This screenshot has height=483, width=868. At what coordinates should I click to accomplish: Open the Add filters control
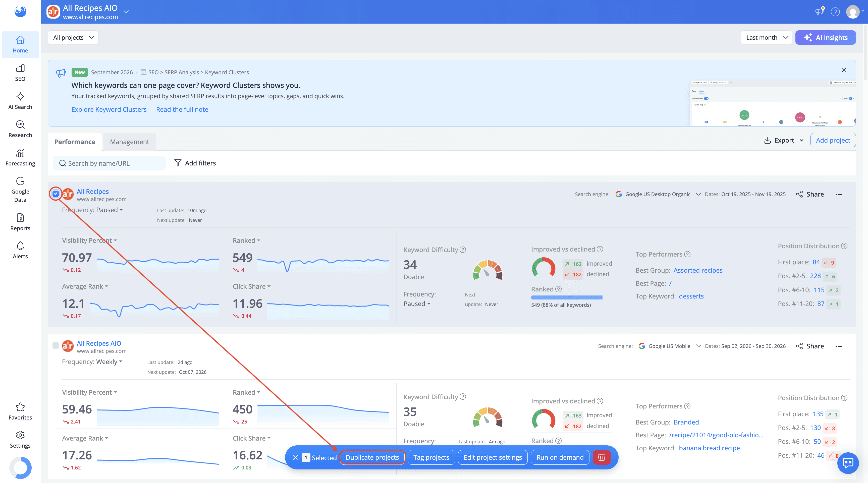(195, 163)
